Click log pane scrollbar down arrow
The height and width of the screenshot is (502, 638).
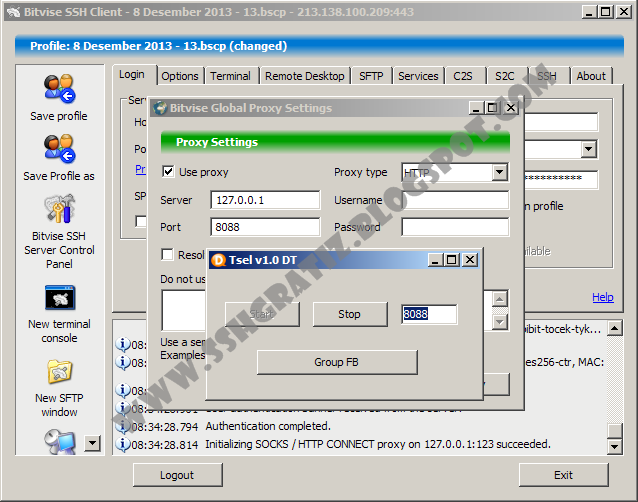click(614, 447)
